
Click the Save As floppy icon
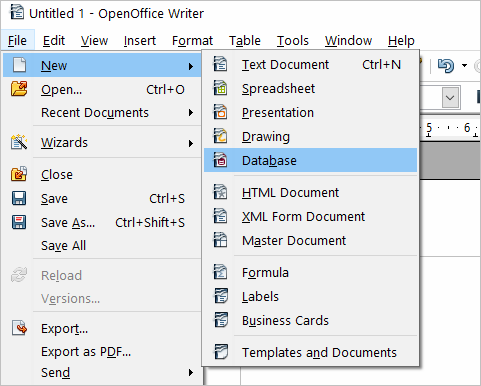pyautogui.click(x=19, y=222)
